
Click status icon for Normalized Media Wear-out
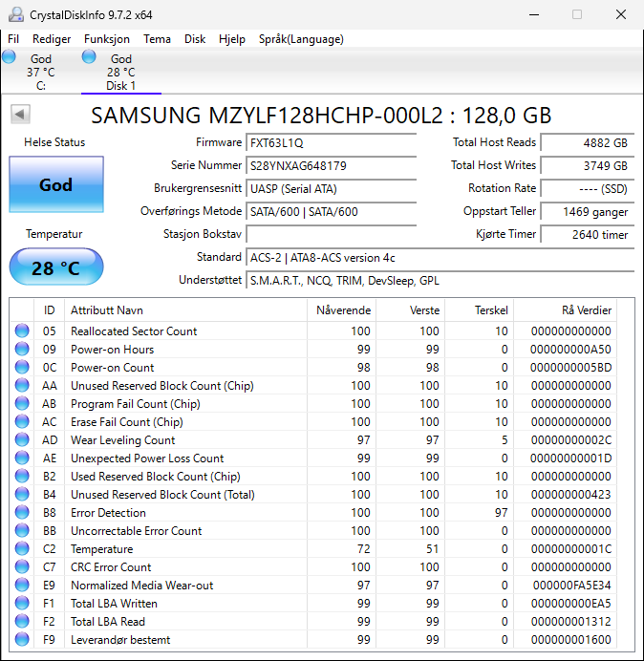click(22, 585)
